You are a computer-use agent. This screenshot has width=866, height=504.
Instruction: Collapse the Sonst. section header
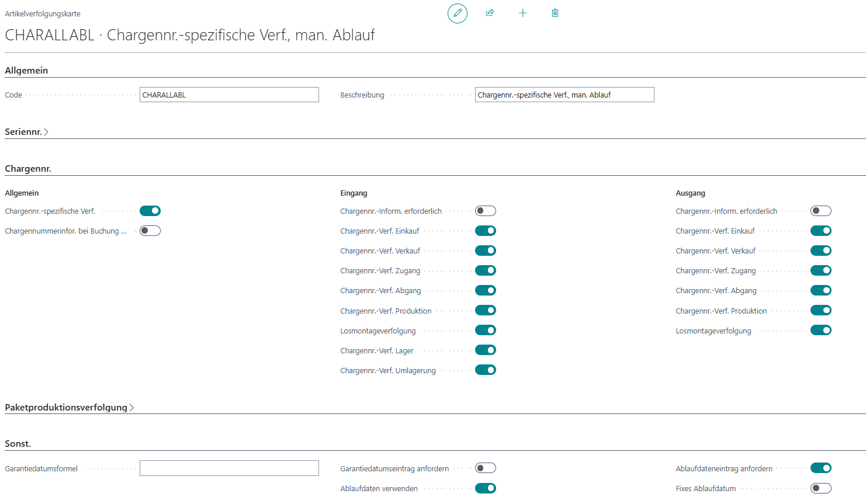tap(18, 444)
